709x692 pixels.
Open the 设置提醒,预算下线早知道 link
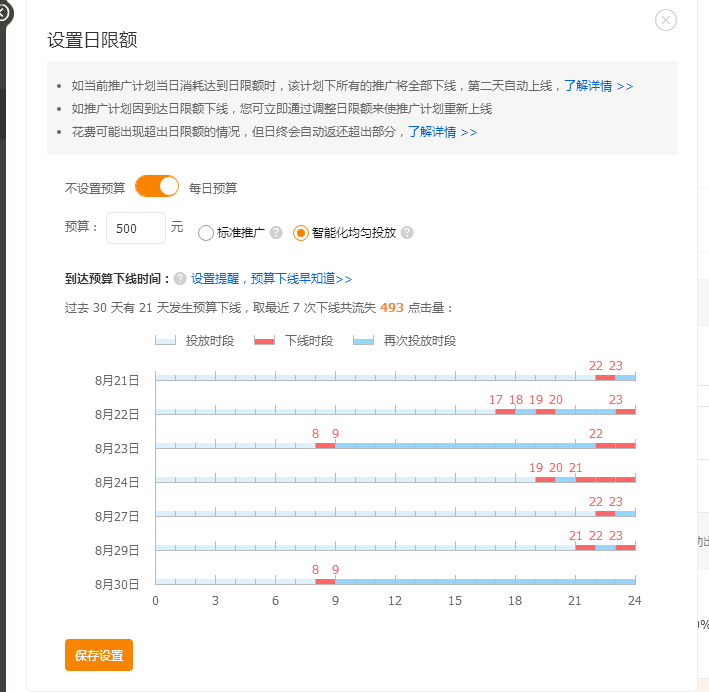click(271, 279)
